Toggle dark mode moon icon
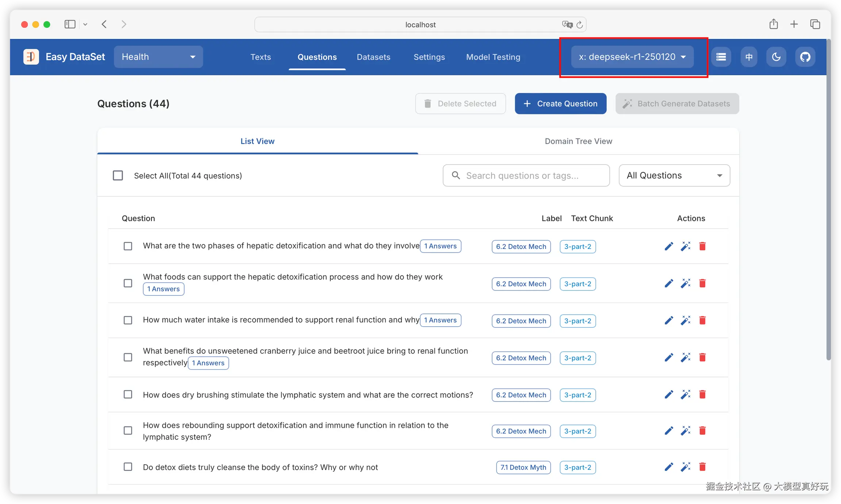841x504 pixels. click(776, 57)
